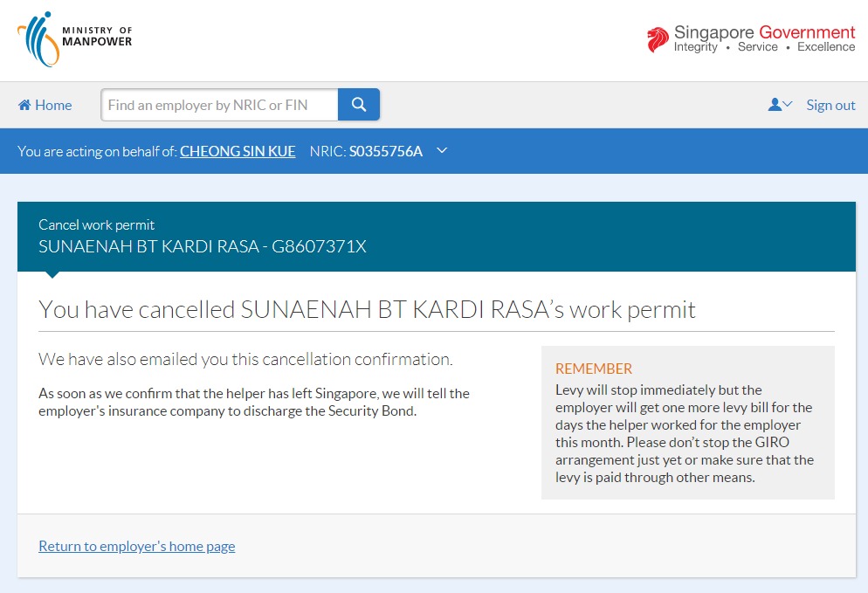Expand the chevron after NRIC S0355756A
The image size is (868, 593).
click(x=442, y=151)
